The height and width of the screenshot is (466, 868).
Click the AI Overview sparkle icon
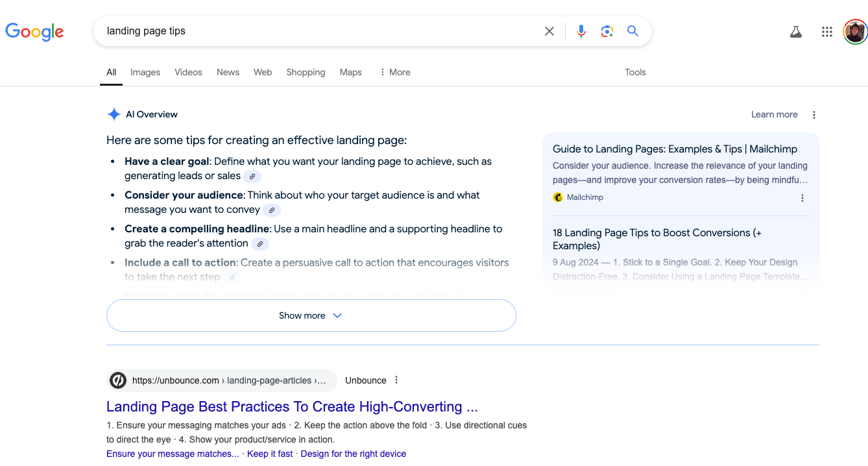[114, 114]
